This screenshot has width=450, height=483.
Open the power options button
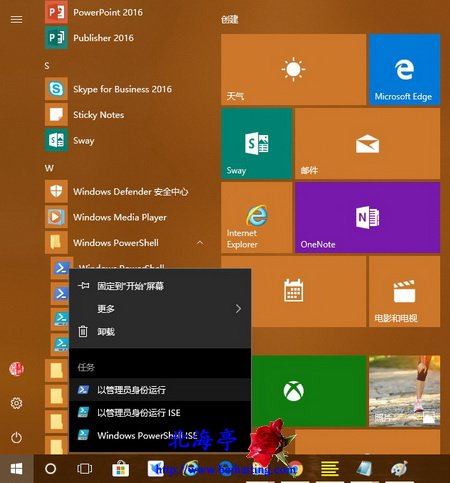coord(16,437)
